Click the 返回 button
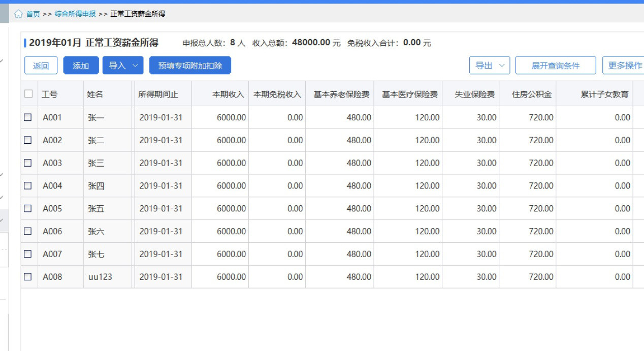This screenshot has width=644, height=351. coord(41,66)
